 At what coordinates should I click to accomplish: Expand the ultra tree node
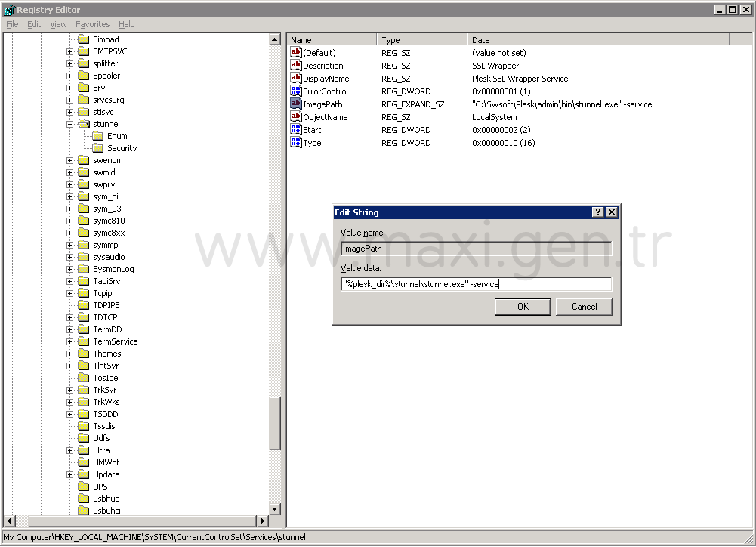(x=70, y=450)
